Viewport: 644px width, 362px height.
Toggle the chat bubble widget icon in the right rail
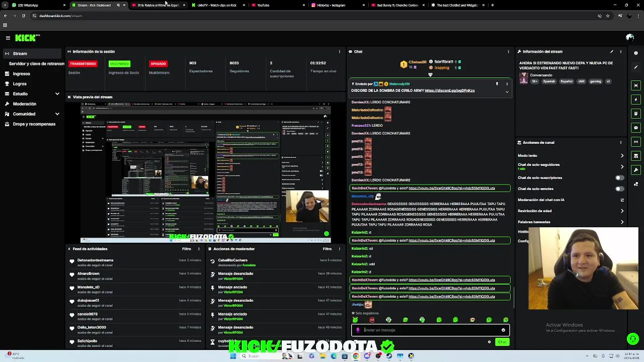(x=636, y=128)
